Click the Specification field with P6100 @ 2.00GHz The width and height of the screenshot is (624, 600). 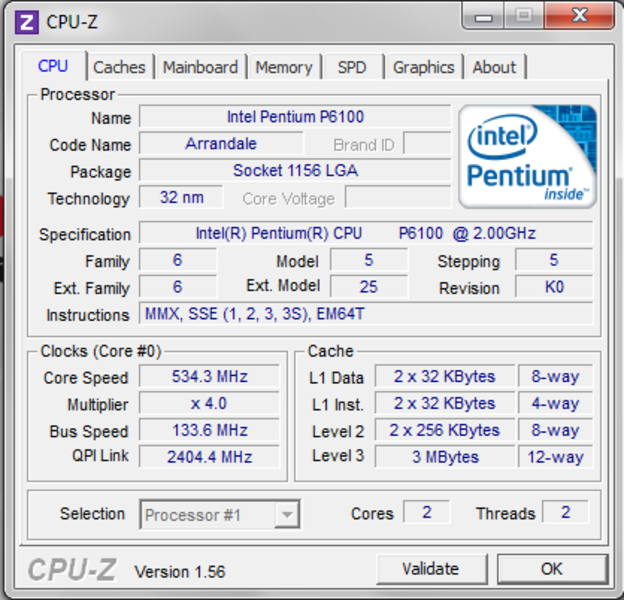(366, 233)
